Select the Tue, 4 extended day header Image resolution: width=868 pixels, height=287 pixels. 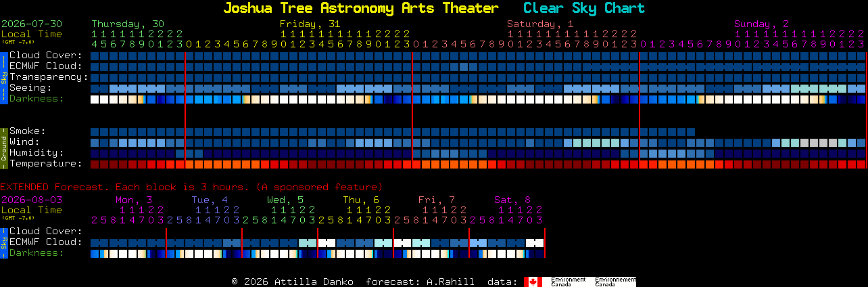click(x=210, y=200)
